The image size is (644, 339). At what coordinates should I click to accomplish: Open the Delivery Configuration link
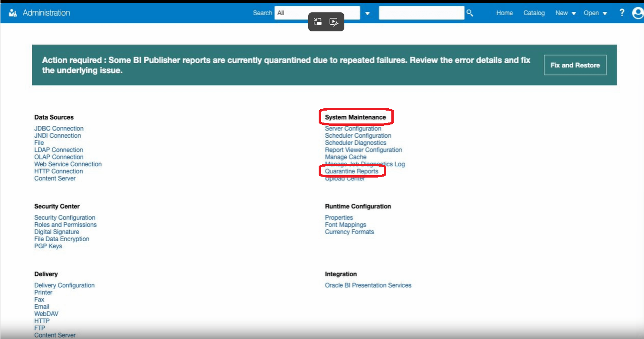point(65,285)
